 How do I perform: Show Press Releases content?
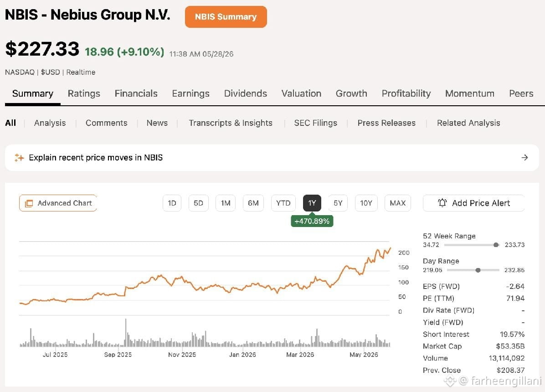point(386,123)
